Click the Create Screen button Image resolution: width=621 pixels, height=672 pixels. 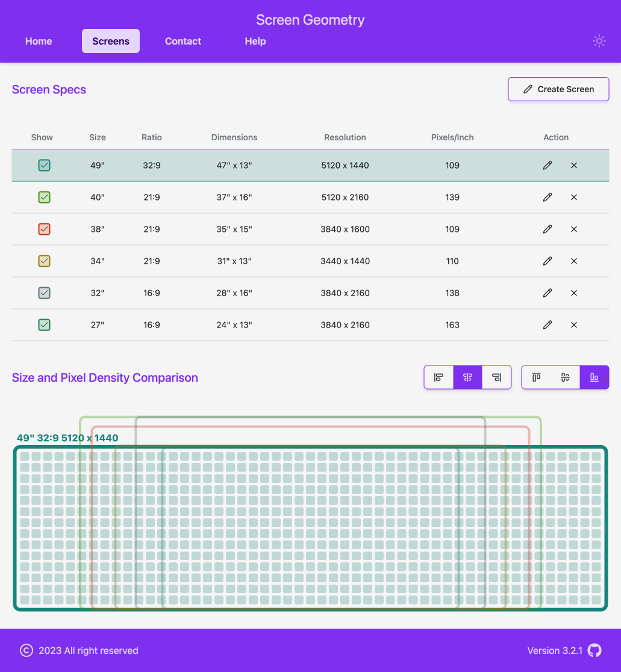558,89
